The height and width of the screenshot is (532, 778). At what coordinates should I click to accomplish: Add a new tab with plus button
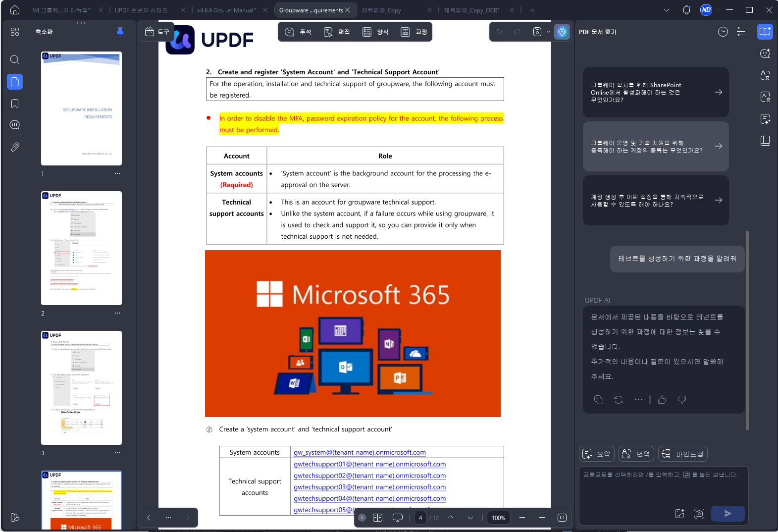coord(532,10)
